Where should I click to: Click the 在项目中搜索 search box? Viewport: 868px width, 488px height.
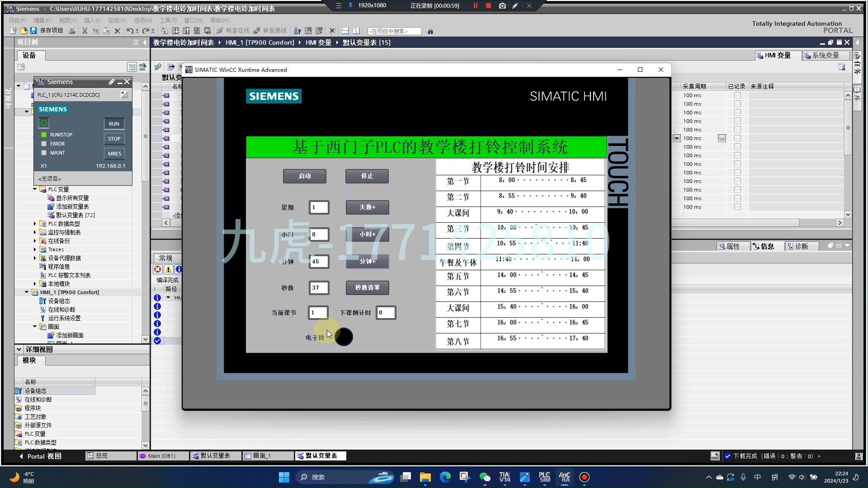394,31
